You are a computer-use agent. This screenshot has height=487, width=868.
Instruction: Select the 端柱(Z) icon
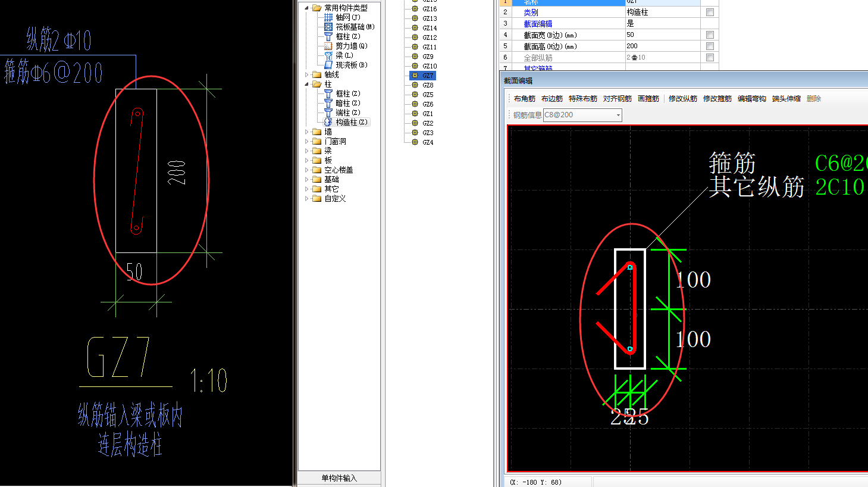(328, 113)
